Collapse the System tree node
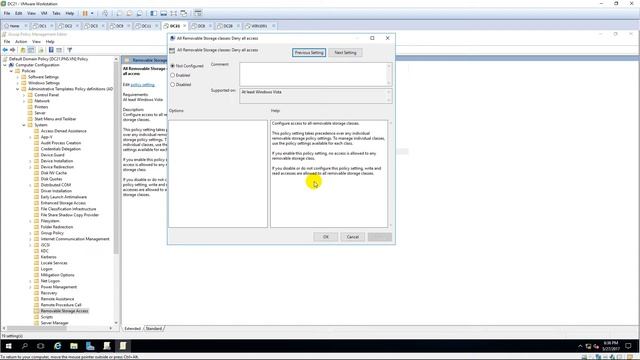Image resolution: width=640 pixels, height=360 pixels. tap(24, 125)
